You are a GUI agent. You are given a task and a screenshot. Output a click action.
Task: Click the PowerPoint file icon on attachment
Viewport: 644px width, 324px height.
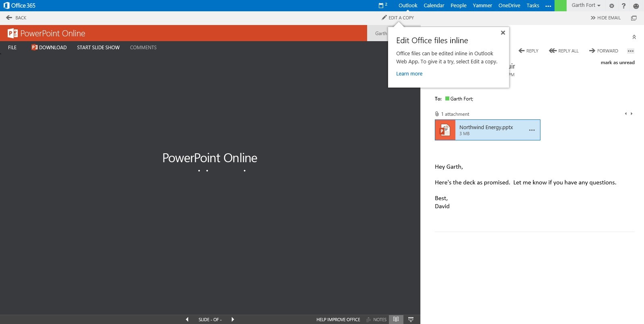point(445,130)
